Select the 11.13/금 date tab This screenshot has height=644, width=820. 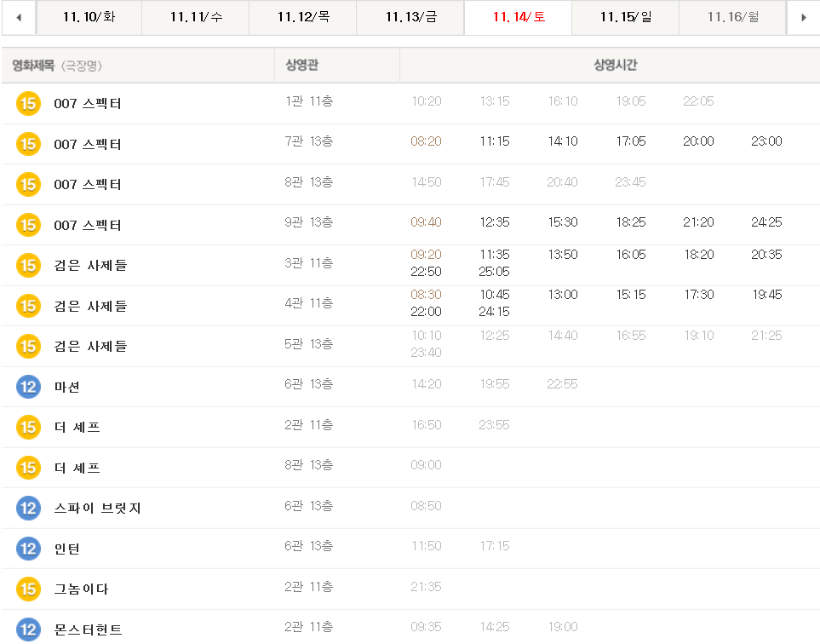411,17
